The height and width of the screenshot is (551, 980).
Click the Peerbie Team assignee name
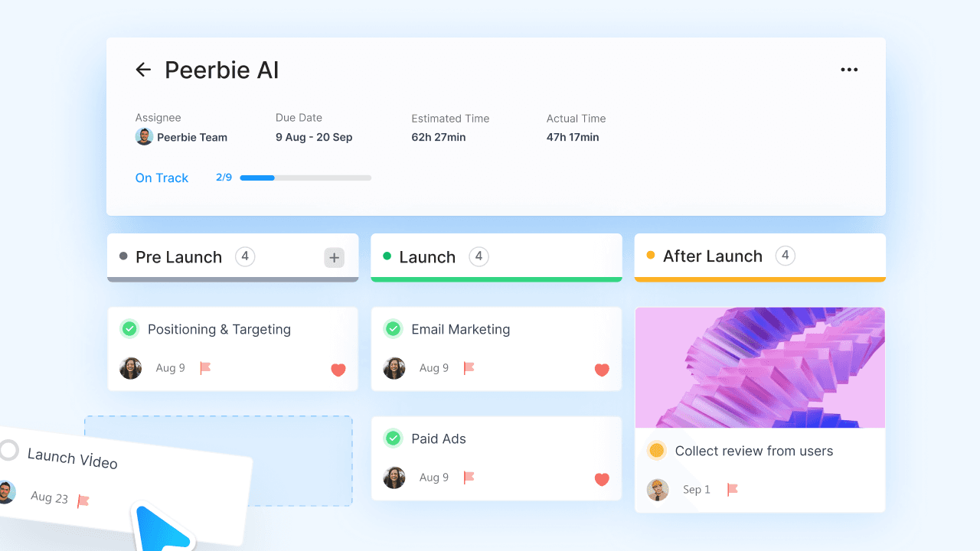pos(192,138)
